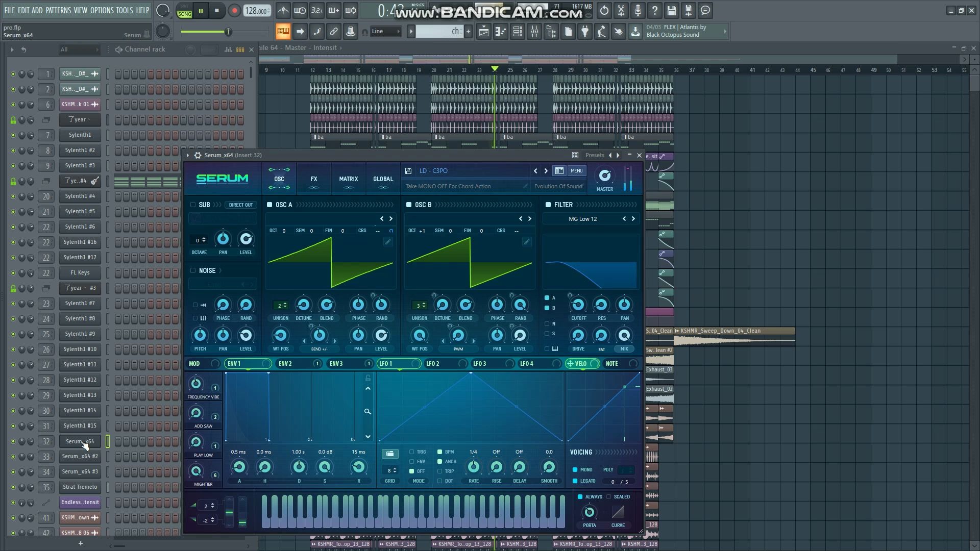Toggle the envelope lock icon
980x551 pixels.
pos(367,378)
